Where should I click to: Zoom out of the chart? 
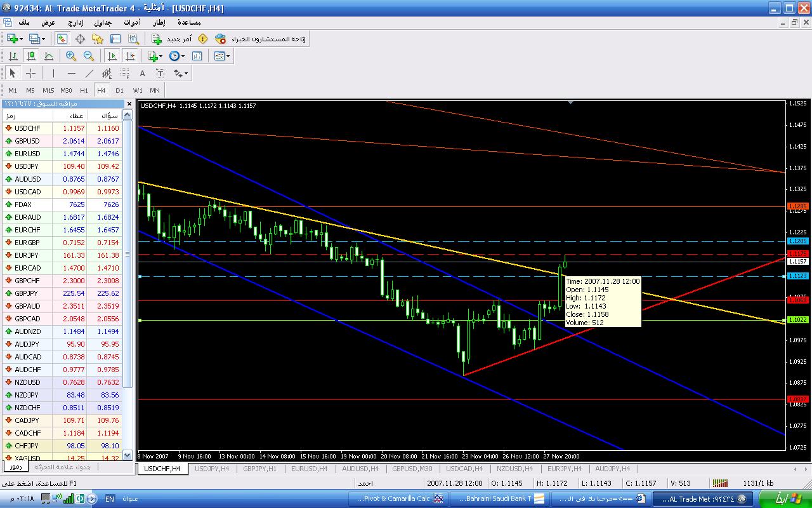(x=89, y=56)
